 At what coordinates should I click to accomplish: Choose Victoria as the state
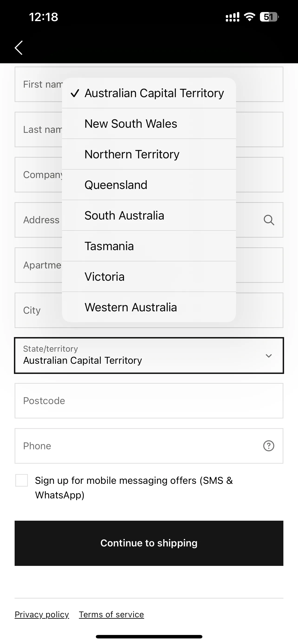click(149, 277)
